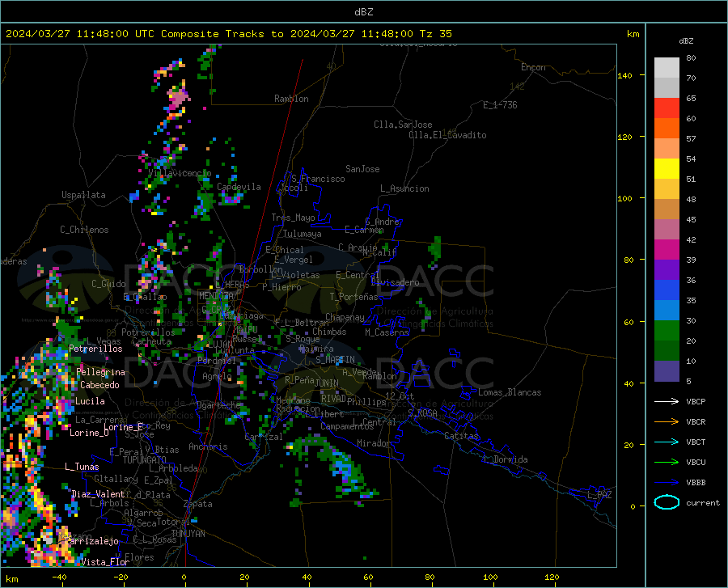728x588 pixels.
Task: Click the M_Caseros map label
Action: pos(387,332)
